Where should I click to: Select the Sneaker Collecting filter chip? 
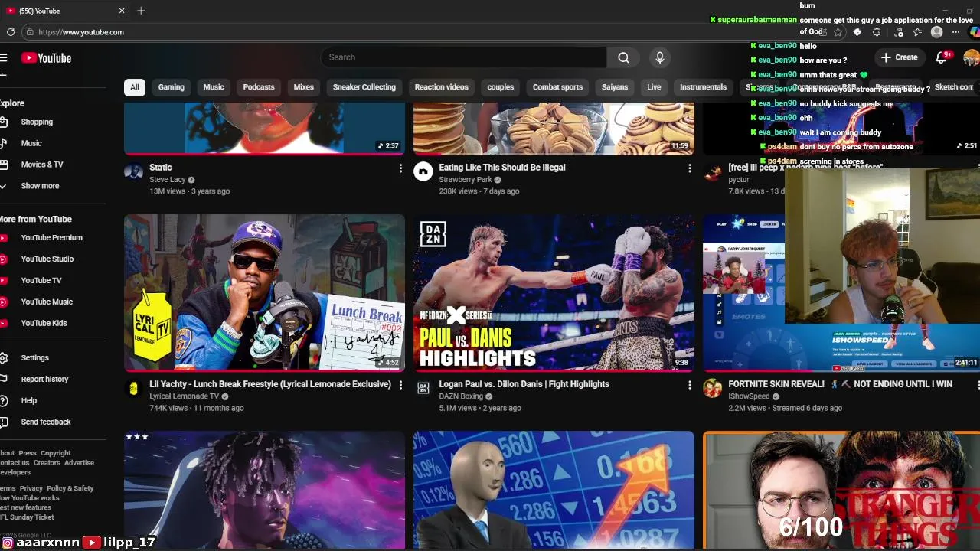pyautogui.click(x=364, y=87)
